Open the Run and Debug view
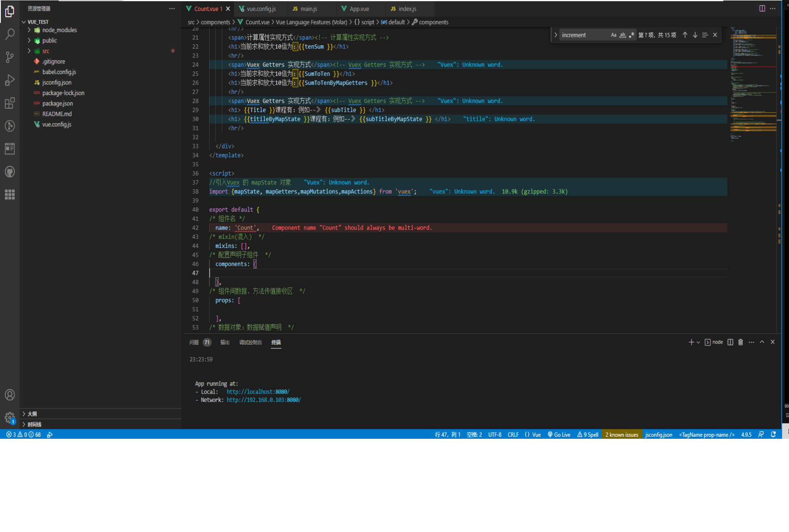 (10, 80)
